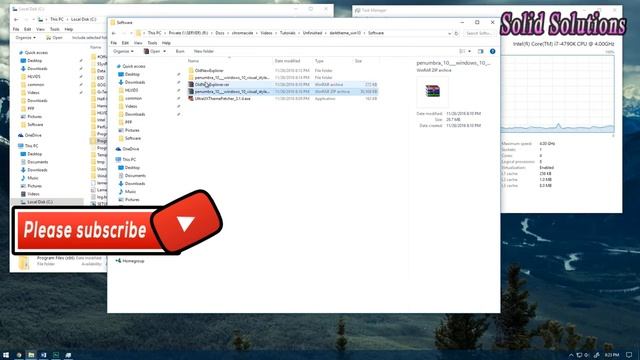Click New folder in Software toolbar
This screenshot has height=360, width=640.
[204, 51]
